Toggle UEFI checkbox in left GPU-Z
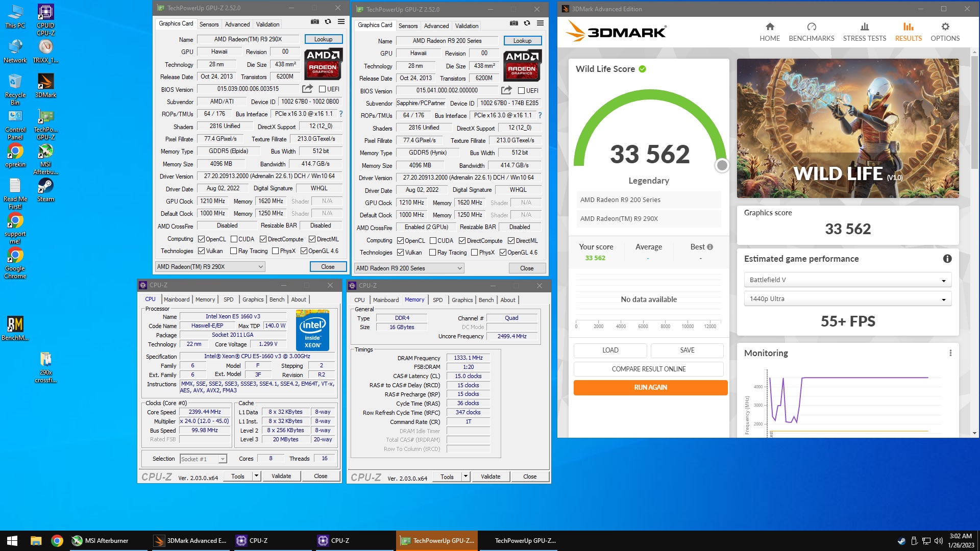Screen dimensions: 980x551 coord(323,89)
